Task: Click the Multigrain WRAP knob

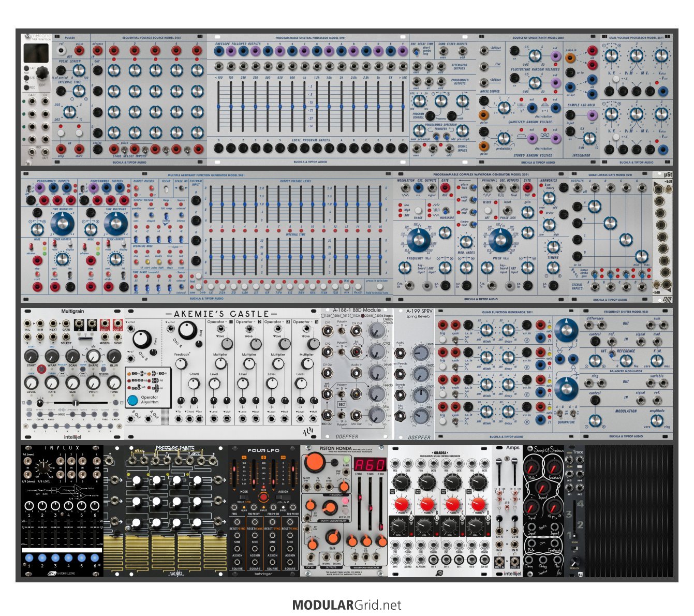Action: point(52,356)
